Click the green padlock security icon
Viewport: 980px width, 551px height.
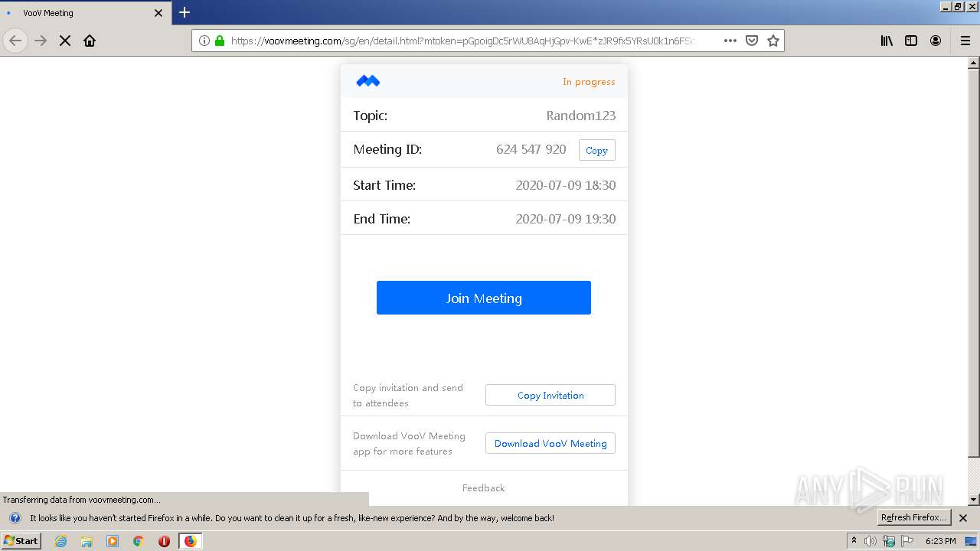(x=220, y=41)
